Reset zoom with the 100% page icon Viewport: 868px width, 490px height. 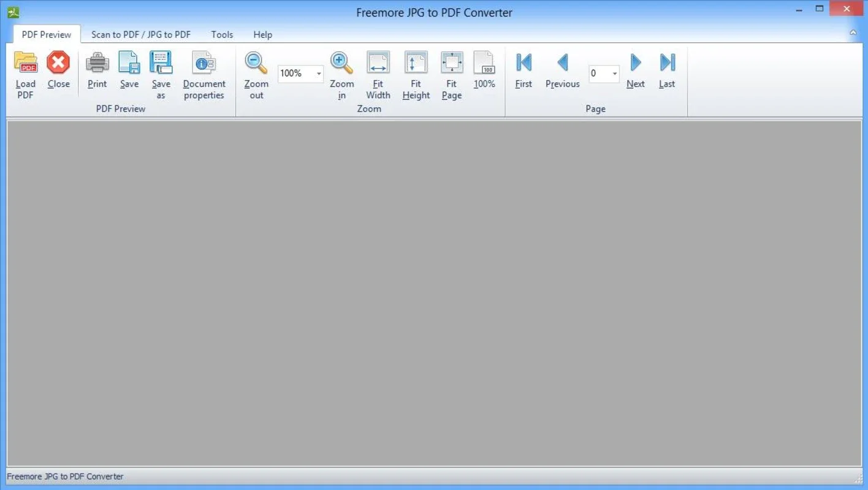(484, 62)
